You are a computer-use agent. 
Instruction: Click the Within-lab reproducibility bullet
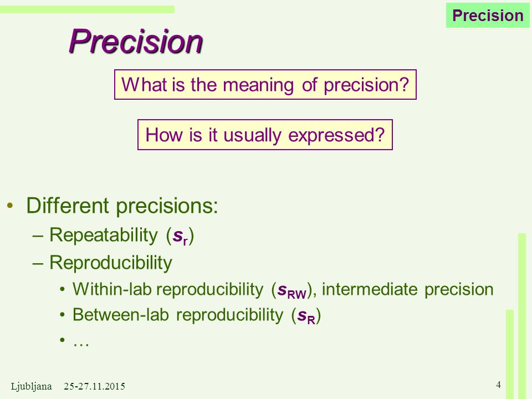tap(283, 290)
